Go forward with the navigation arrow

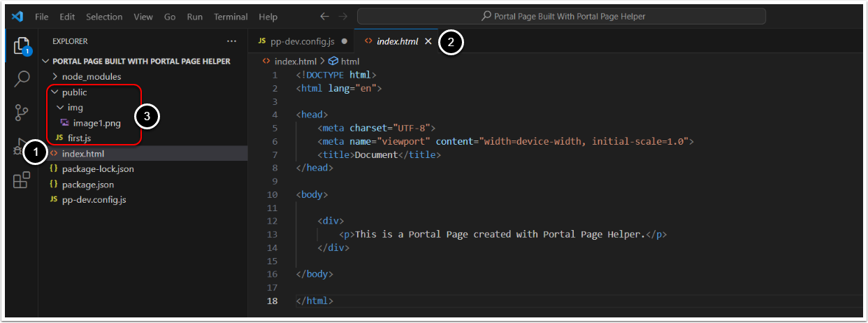tap(342, 16)
